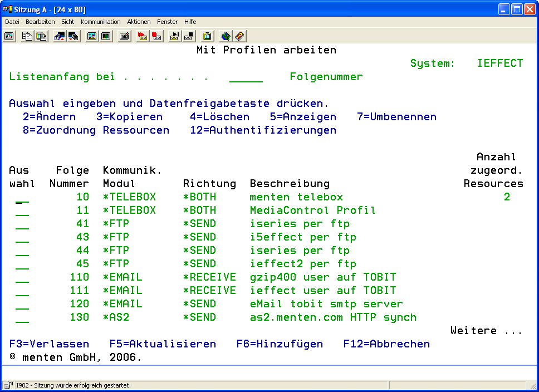Click F6=Hinzufügen to add a profile
This screenshot has height=392, width=539.
coord(280,344)
